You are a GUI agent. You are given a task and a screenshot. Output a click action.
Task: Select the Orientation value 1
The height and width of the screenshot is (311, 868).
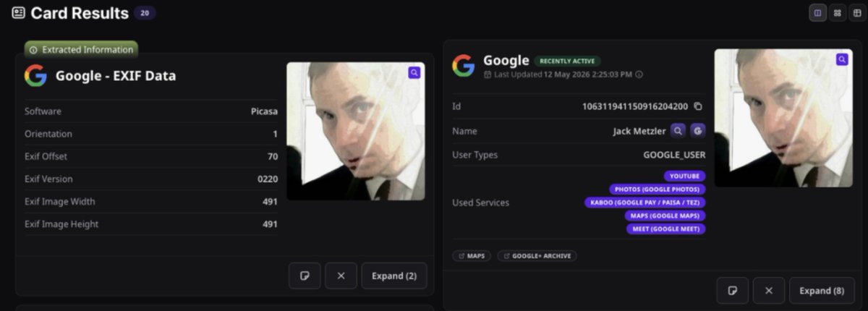point(275,134)
